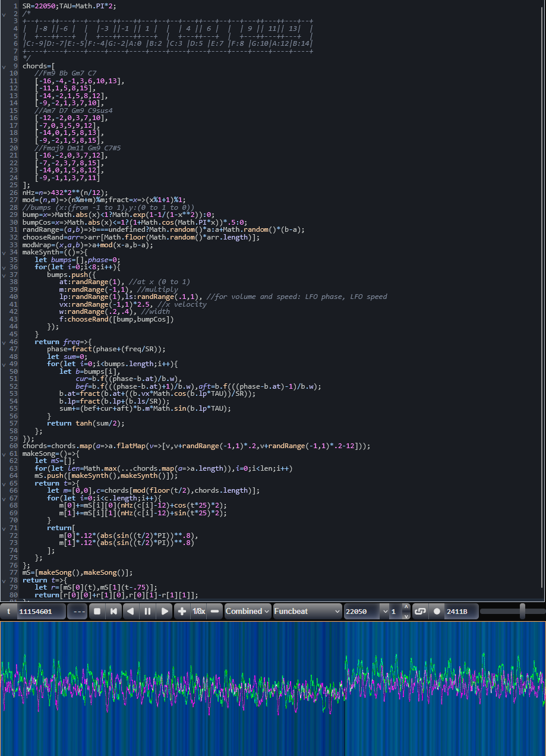Stop playback with the square stop button

(97, 611)
